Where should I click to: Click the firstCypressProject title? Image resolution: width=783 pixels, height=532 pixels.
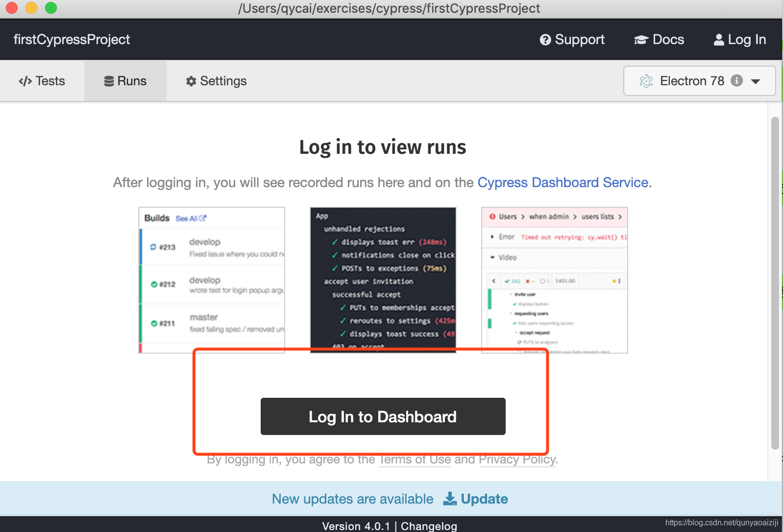tap(72, 40)
